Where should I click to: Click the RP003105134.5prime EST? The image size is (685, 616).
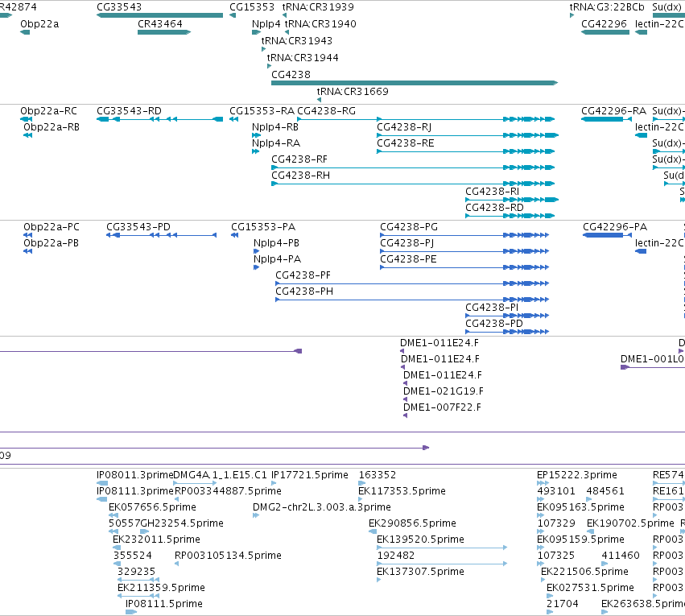click(176, 564)
